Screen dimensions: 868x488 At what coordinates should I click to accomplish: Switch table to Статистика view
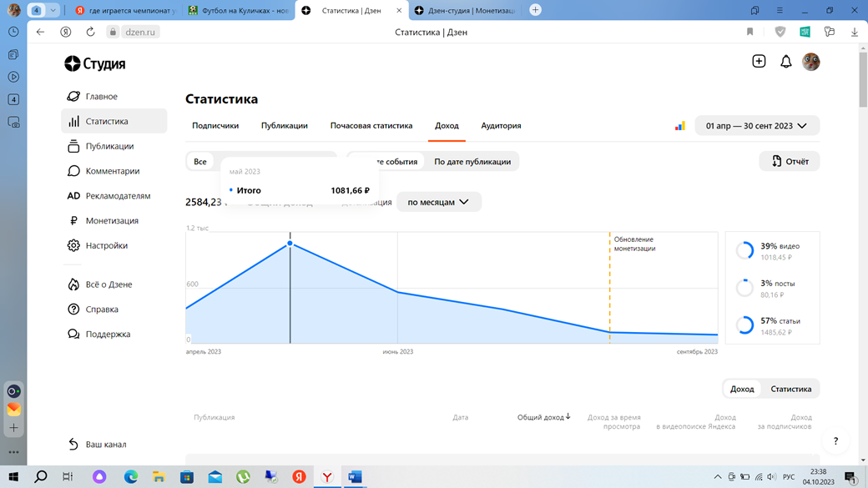[x=791, y=389]
